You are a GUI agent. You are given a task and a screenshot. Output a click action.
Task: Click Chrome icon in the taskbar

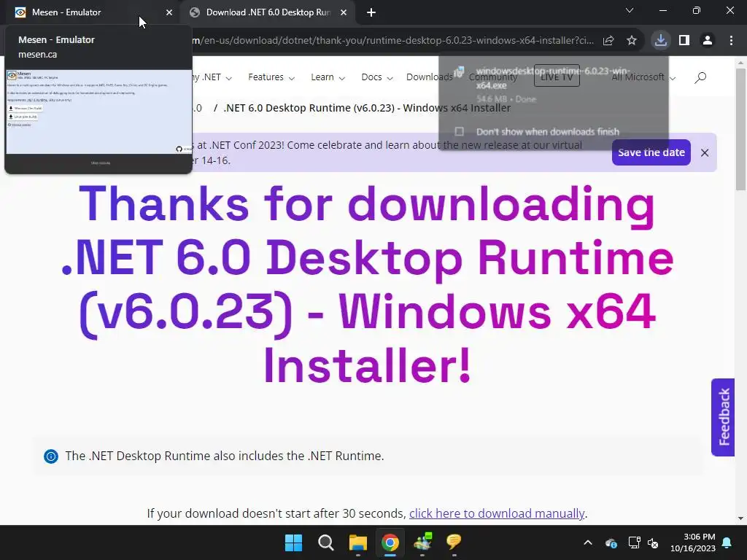tap(390, 542)
